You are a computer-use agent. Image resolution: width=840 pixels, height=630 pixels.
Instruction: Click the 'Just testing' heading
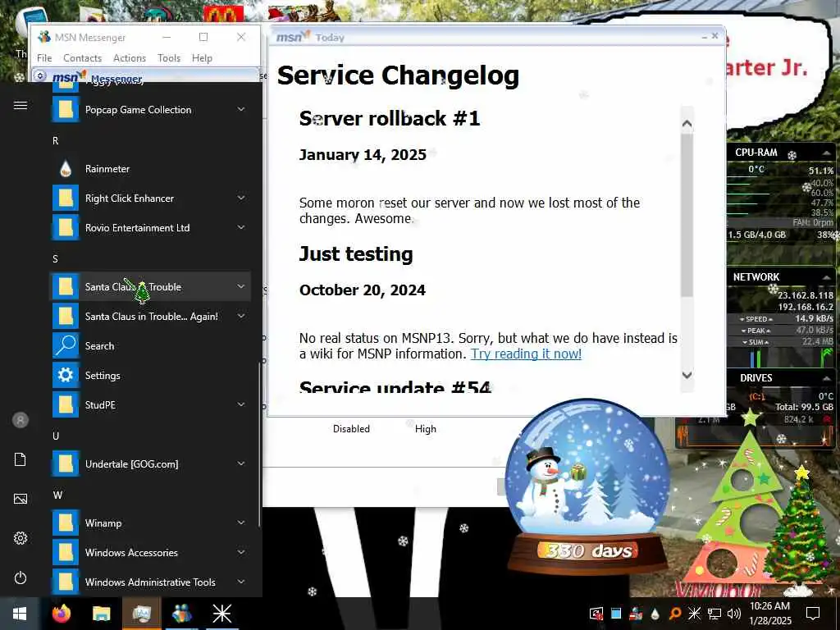coord(356,254)
